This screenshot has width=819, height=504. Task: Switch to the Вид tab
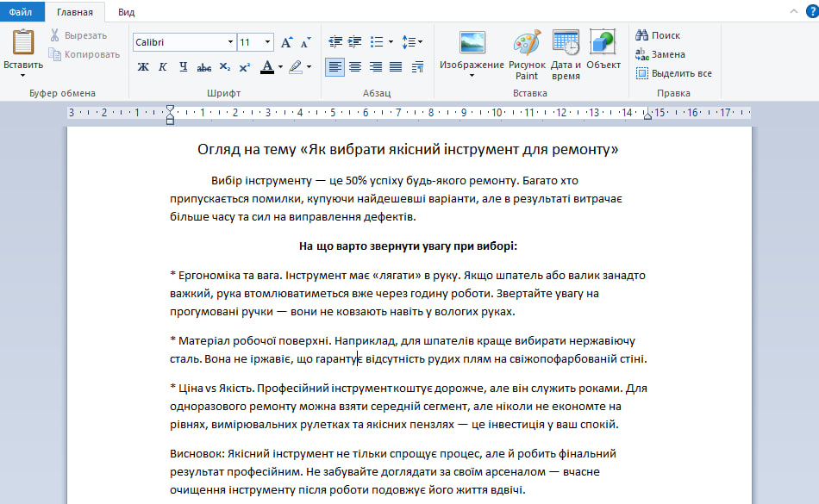pyautogui.click(x=127, y=12)
